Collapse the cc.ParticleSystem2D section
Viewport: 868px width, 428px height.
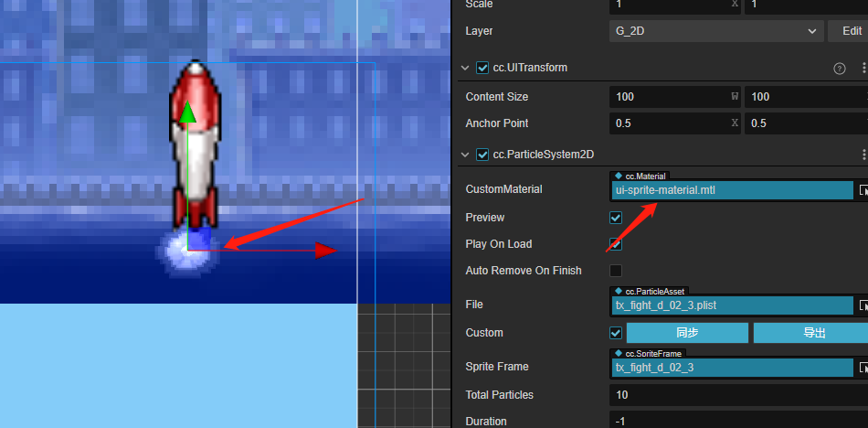click(465, 155)
